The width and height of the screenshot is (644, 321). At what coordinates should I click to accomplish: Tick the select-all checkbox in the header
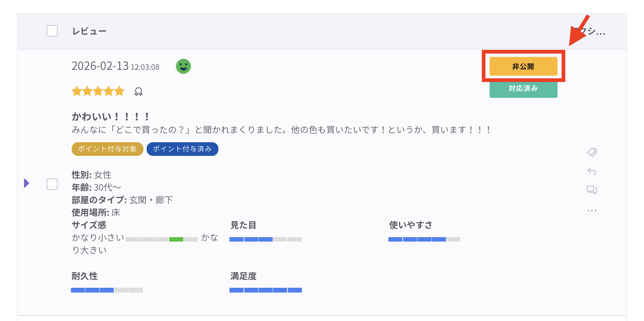coord(52,31)
